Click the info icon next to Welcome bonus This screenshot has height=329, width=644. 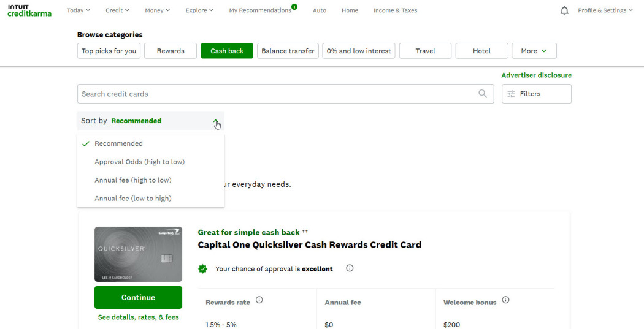505,300
